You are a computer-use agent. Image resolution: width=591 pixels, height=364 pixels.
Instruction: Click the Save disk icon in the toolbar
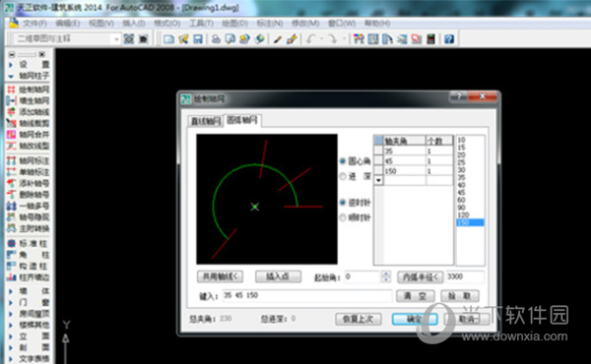click(x=198, y=38)
